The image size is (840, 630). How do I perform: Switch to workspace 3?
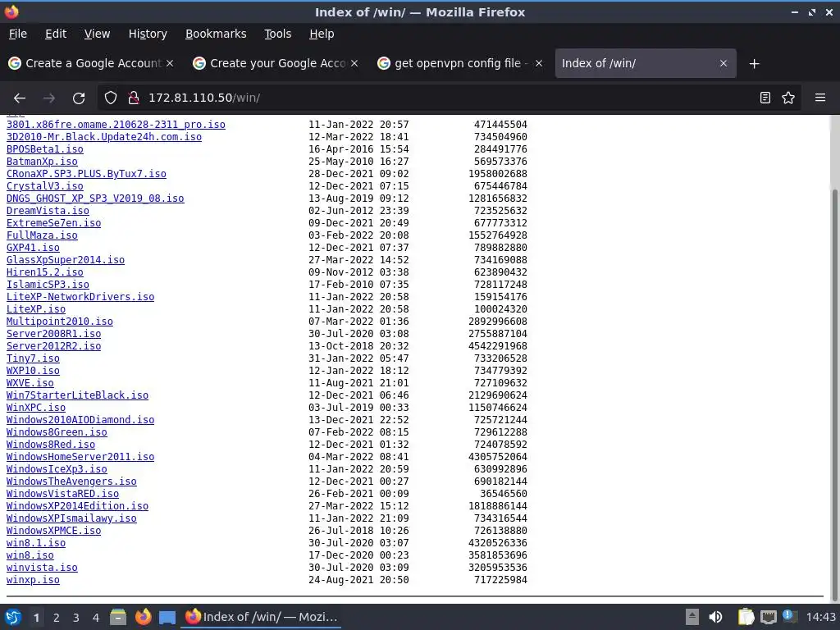(76, 618)
